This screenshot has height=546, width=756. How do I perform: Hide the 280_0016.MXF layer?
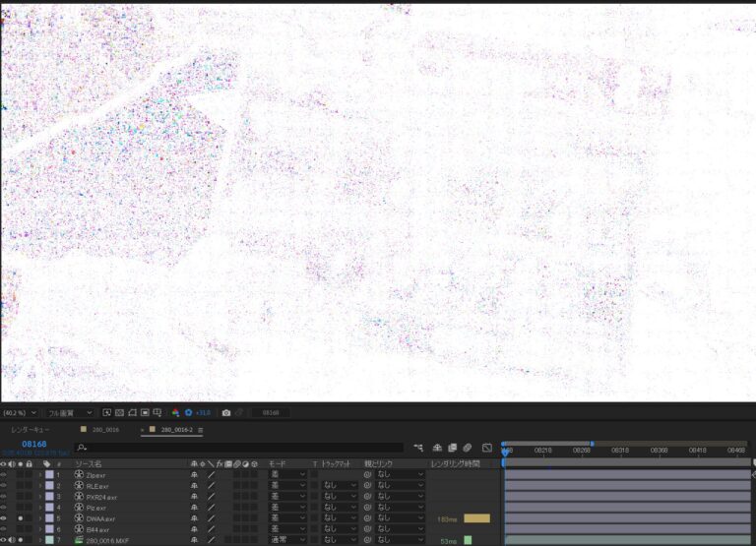click(3, 540)
